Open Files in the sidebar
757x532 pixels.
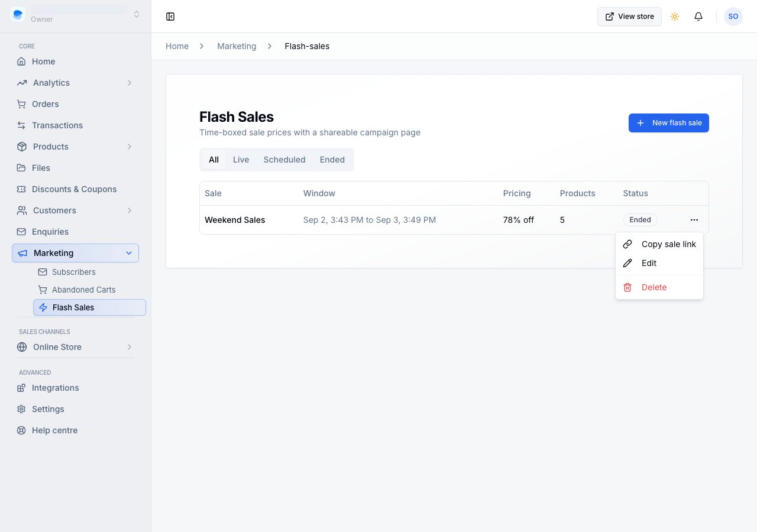tap(76, 168)
